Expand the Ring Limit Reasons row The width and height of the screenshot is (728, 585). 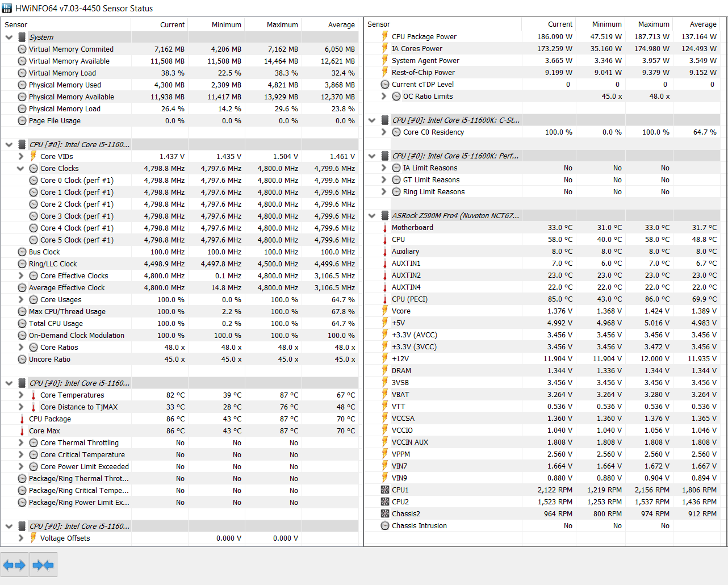383,191
